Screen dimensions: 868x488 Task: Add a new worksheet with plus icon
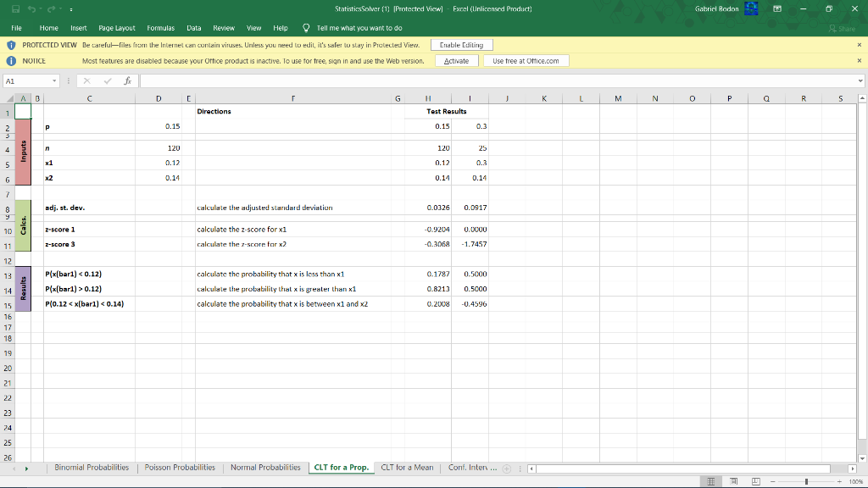point(507,467)
